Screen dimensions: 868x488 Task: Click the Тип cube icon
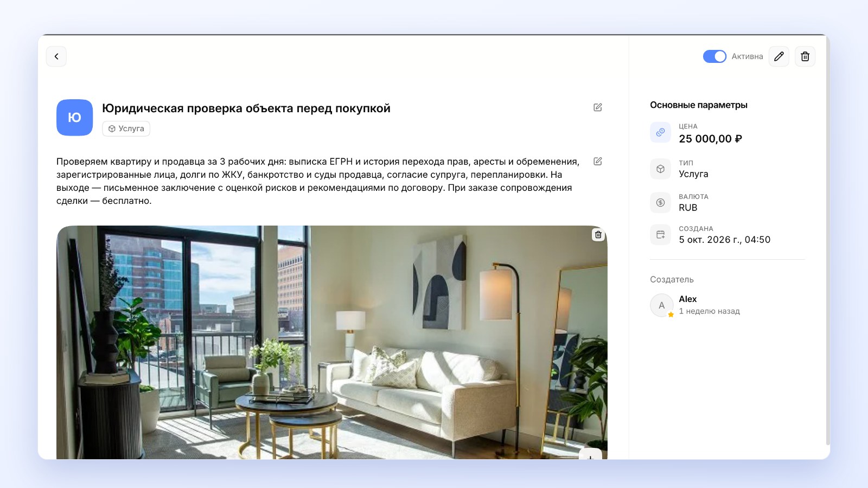click(x=660, y=169)
